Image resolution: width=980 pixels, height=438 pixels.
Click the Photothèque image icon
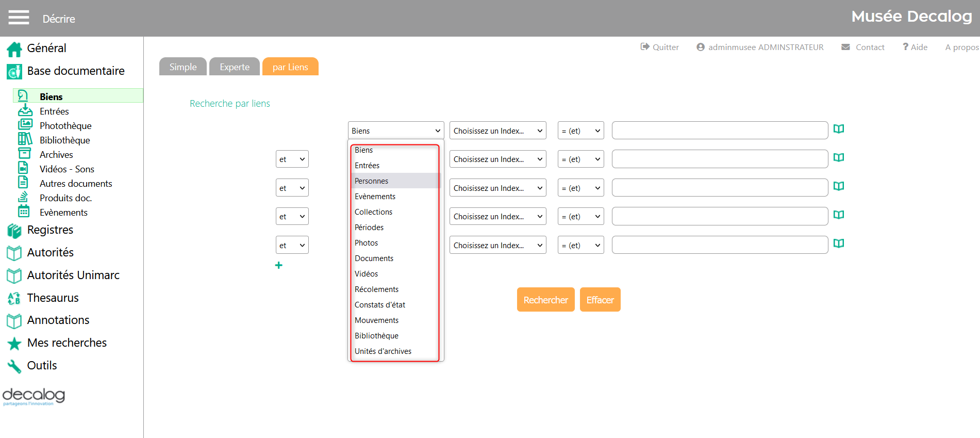[25, 125]
